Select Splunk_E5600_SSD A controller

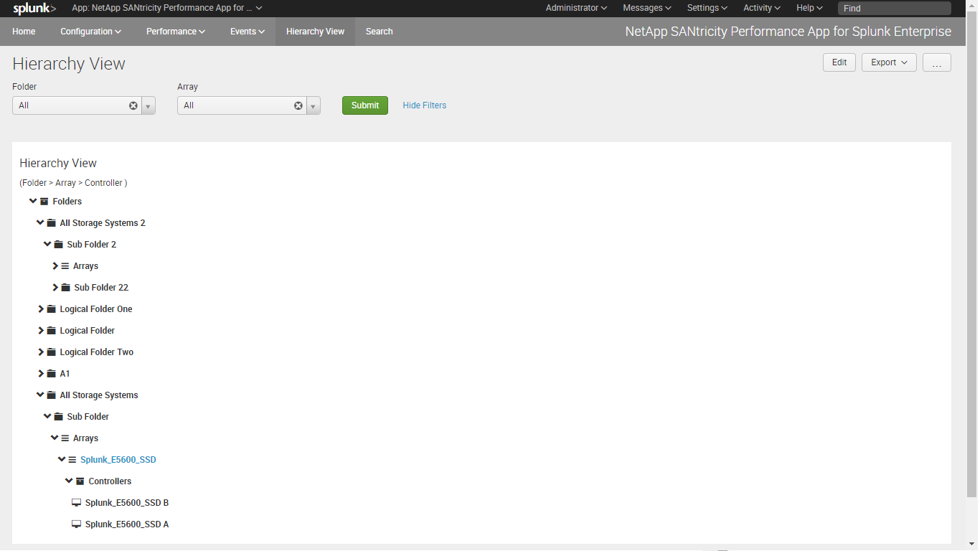point(127,524)
